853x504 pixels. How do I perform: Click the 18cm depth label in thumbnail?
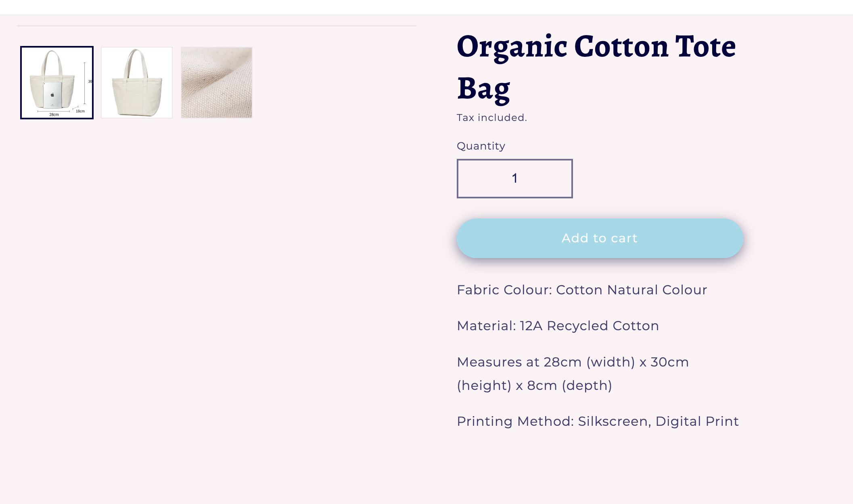[80, 111]
